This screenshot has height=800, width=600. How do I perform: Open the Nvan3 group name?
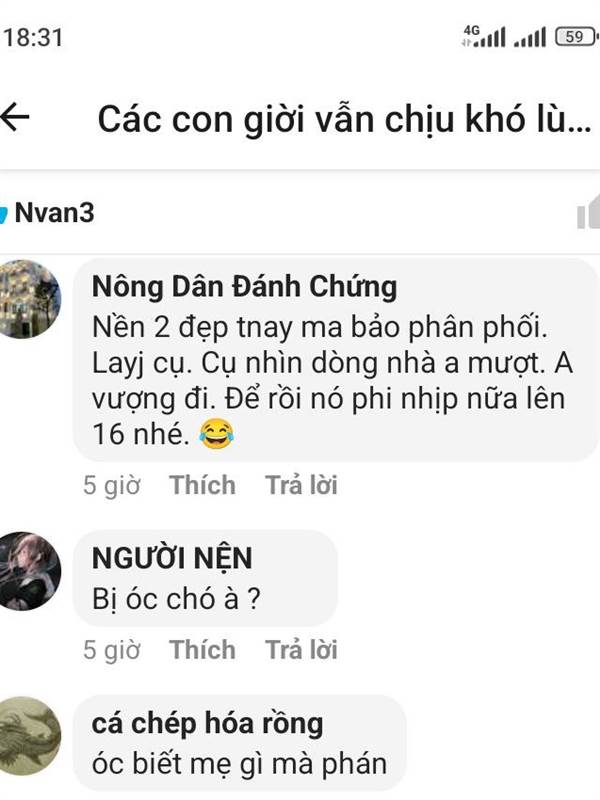(54, 212)
